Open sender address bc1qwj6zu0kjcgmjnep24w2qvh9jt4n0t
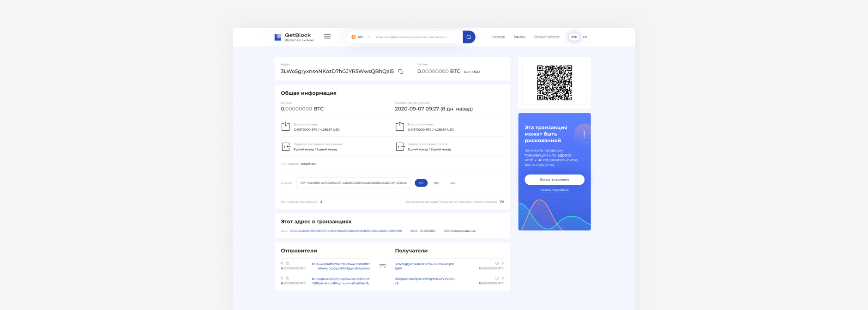 point(341,281)
